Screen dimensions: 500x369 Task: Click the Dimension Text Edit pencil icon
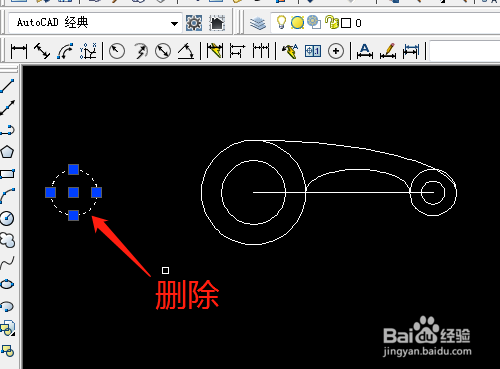[388, 51]
